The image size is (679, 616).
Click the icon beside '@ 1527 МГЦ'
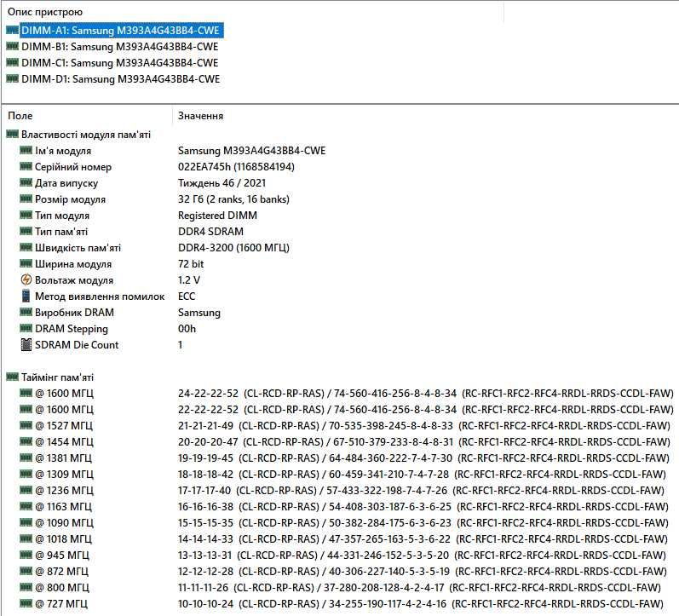point(26,425)
